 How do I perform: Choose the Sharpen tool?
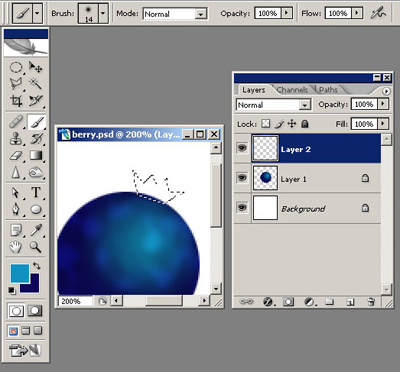click(x=16, y=172)
